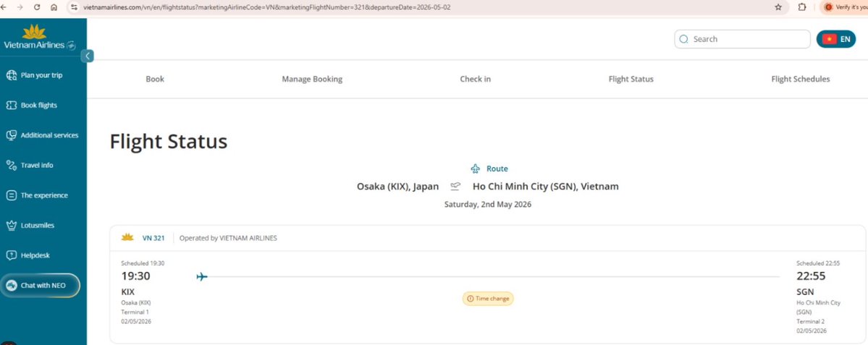Click The experience icon
The height and width of the screenshot is (345, 868).
pos(11,195)
